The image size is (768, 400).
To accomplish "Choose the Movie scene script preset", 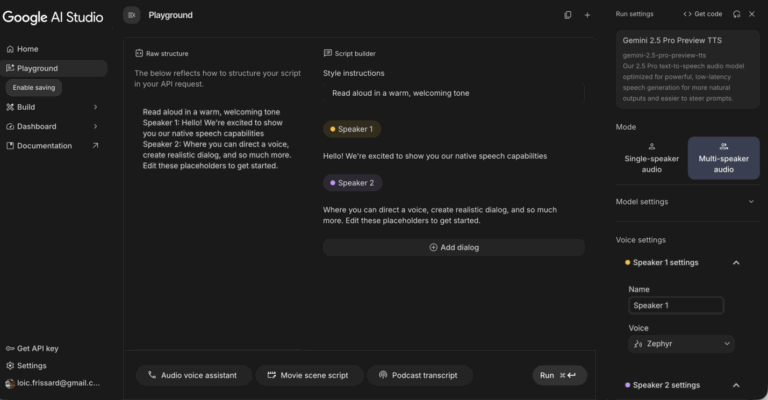I will click(309, 376).
